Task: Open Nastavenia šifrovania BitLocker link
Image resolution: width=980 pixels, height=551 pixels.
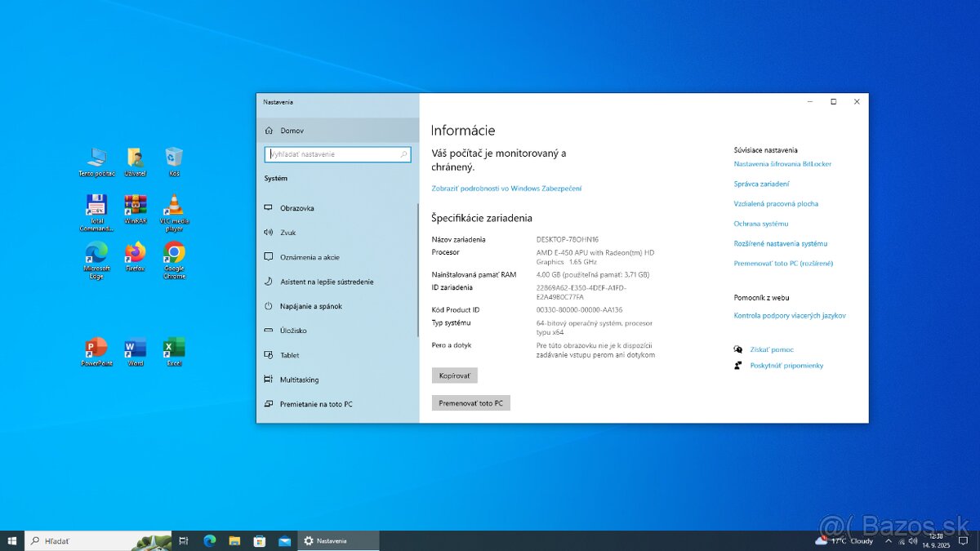Action: (x=782, y=163)
